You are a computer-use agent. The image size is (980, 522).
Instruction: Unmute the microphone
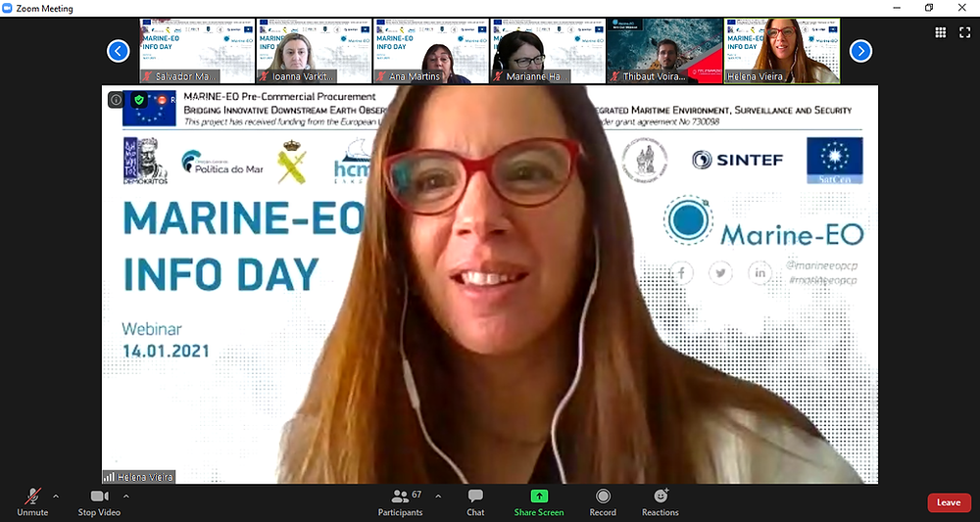coord(32,502)
